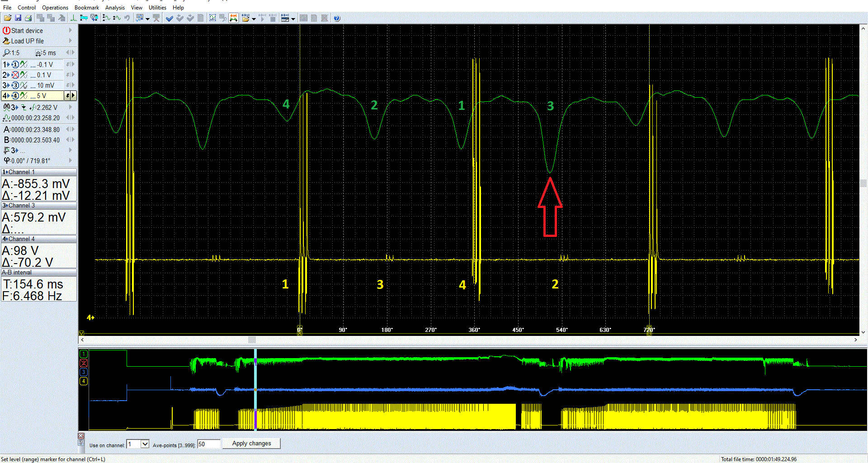Open the Use on channel combo box
The width and height of the screenshot is (868, 463).
138,444
